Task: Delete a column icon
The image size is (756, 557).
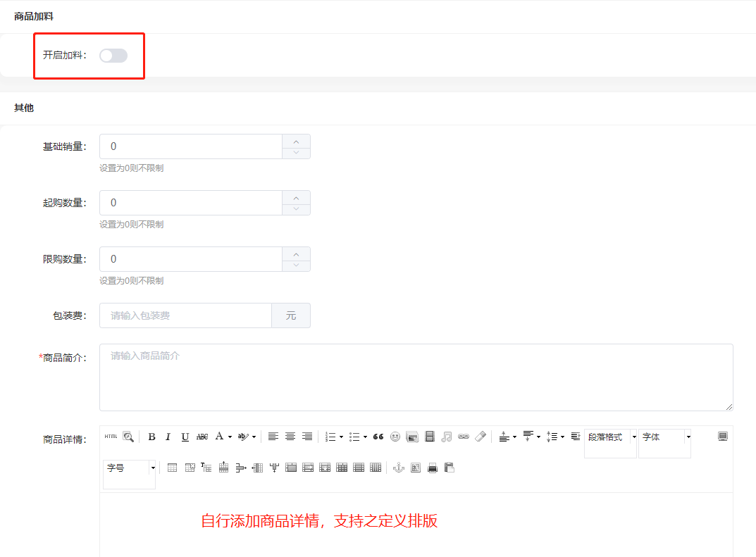Action: pos(274,468)
